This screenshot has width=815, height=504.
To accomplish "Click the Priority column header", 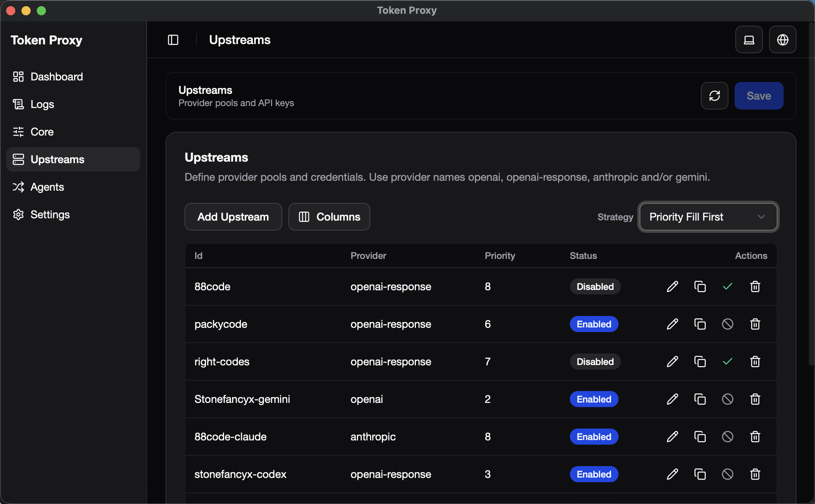I will click(x=500, y=255).
